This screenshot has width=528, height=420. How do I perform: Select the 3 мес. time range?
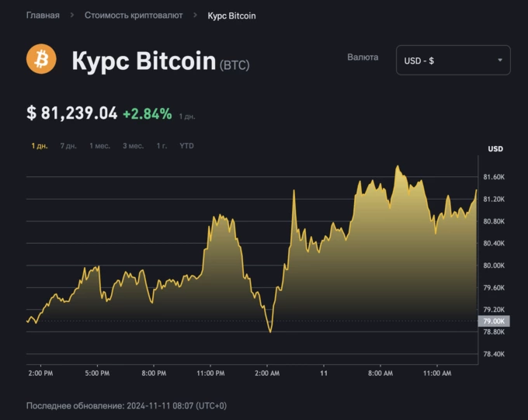pyautogui.click(x=133, y=146)
